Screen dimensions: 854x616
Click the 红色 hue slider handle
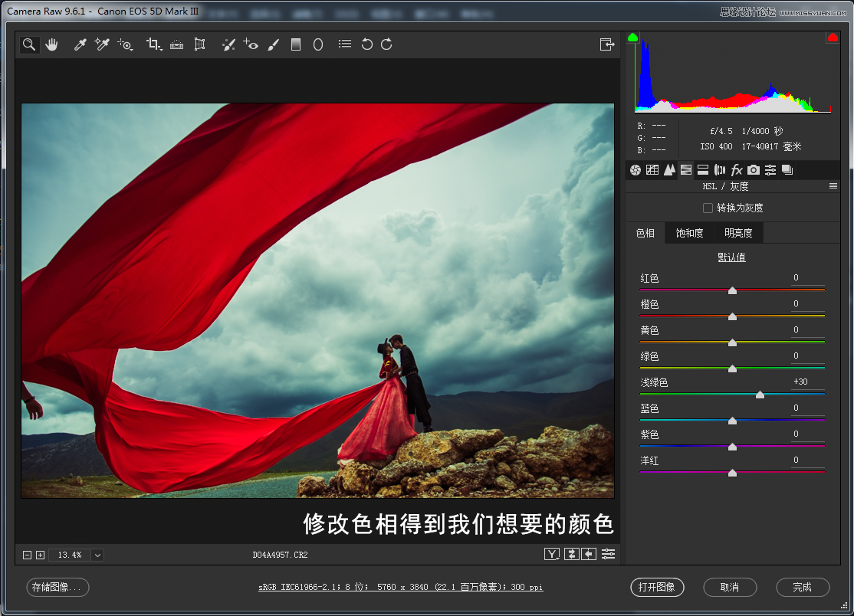click(733, 290)
